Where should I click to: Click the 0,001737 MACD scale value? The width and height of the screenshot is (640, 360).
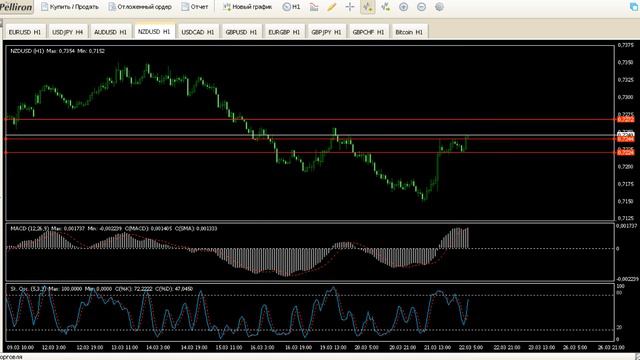coord(627,226)
